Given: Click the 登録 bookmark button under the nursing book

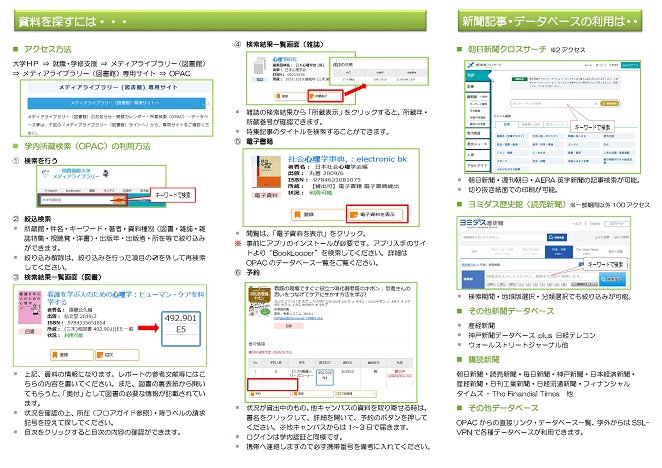Looking at the screenshot, I should [x=72, y=355].
